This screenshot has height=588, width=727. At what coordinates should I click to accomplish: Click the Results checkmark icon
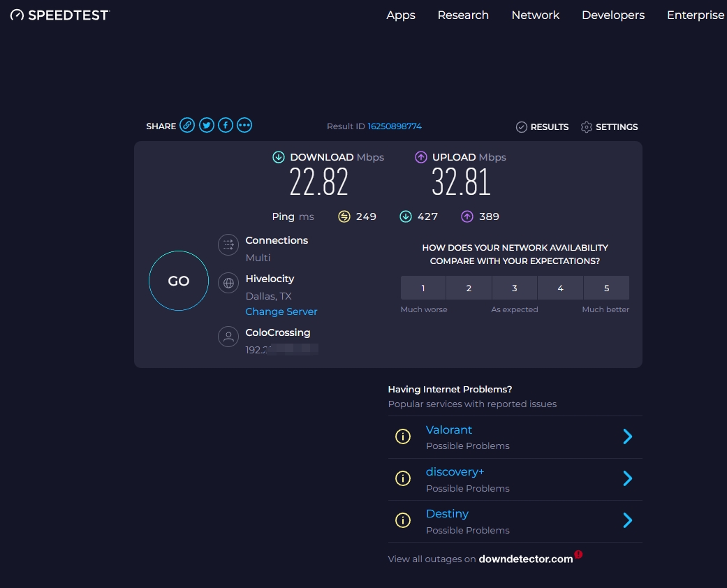click(x=522, y=127)
